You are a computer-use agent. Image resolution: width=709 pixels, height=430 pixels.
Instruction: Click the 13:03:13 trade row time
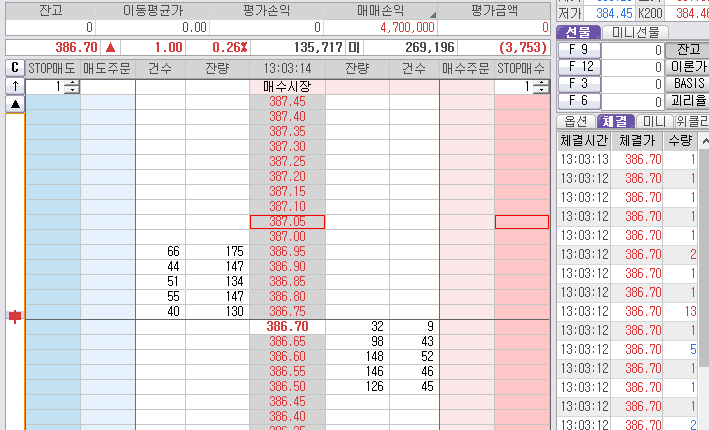click(x=584, y=159)
